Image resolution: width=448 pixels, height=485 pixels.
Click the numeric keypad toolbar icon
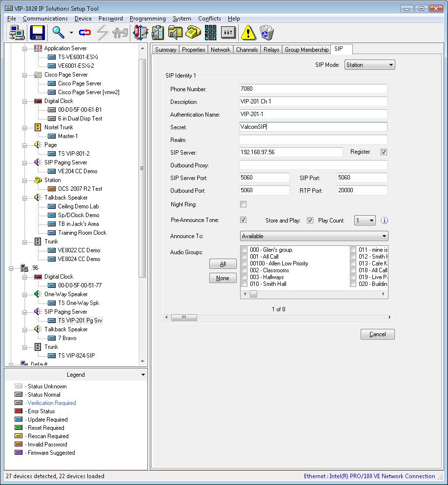(x=210, y=33)
